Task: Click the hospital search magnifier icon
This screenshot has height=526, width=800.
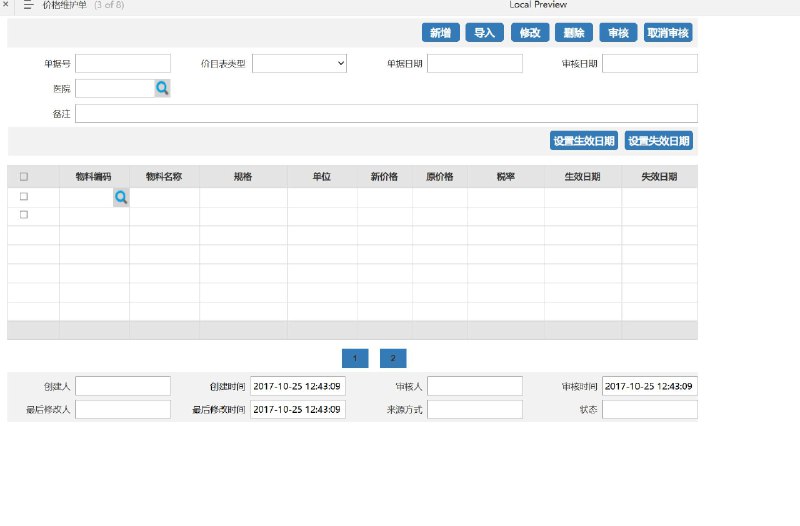Action: [162, 88]
